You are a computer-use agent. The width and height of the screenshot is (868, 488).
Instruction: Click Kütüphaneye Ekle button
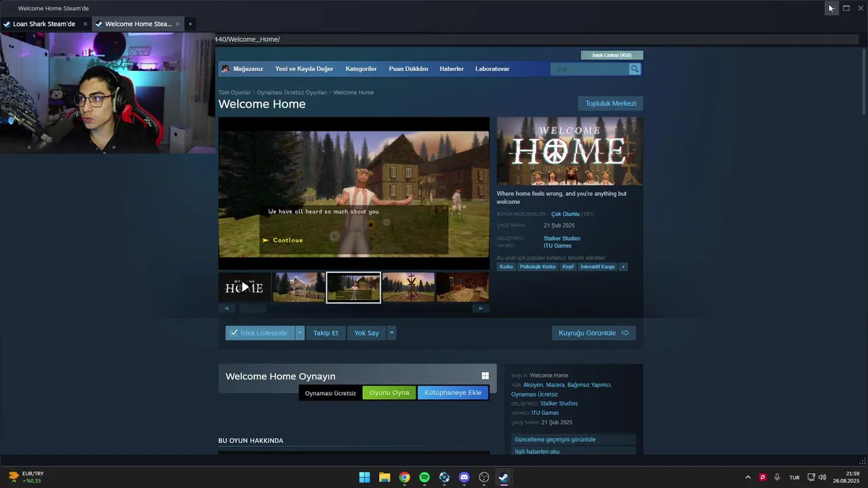pos(453,392)
